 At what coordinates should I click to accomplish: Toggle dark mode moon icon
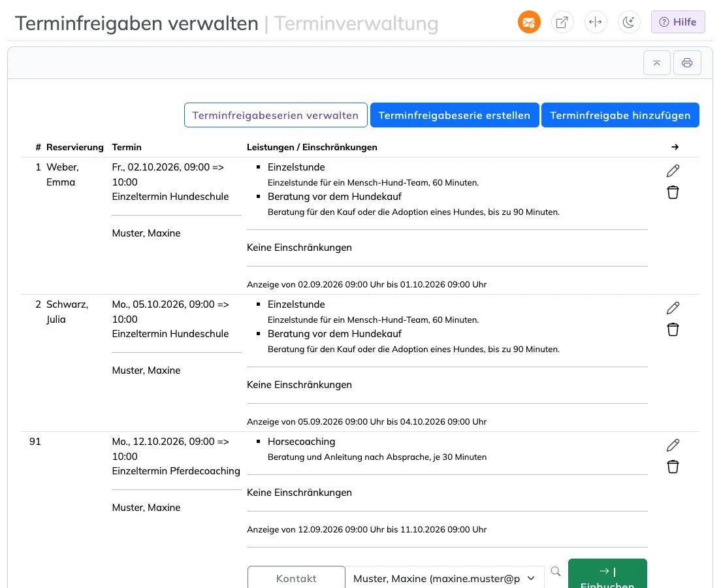[628, 22]
